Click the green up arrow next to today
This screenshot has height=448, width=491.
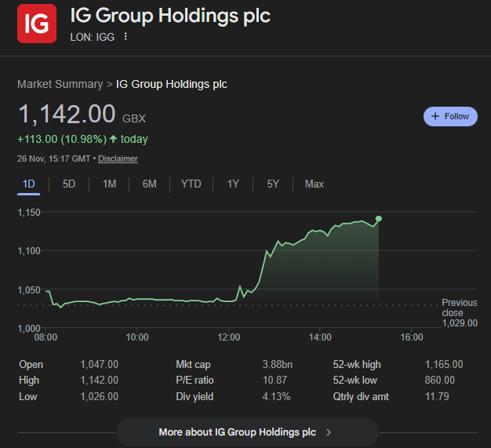click(114, 139)
